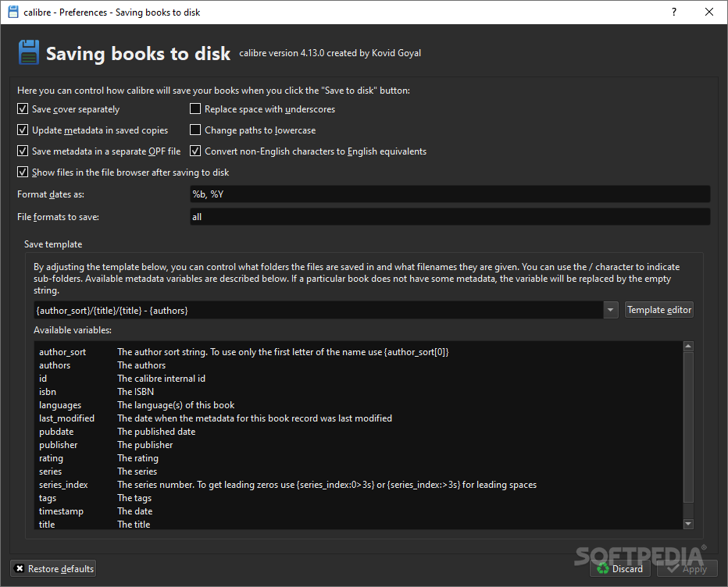Click the 'The ISBN' description
728x587 pixels.
[136, 392]
